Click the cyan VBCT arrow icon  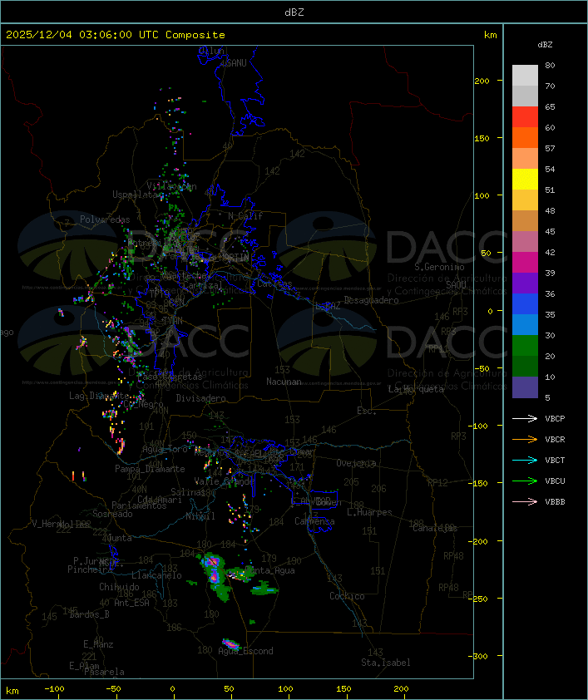click(525, 460)
